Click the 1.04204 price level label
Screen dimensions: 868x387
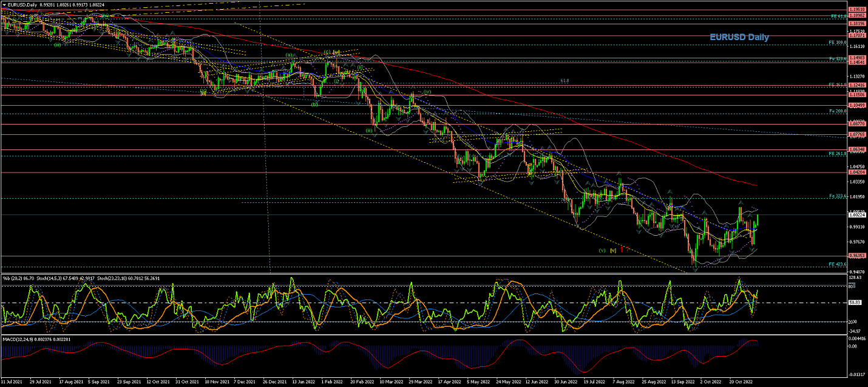[857, 173]
